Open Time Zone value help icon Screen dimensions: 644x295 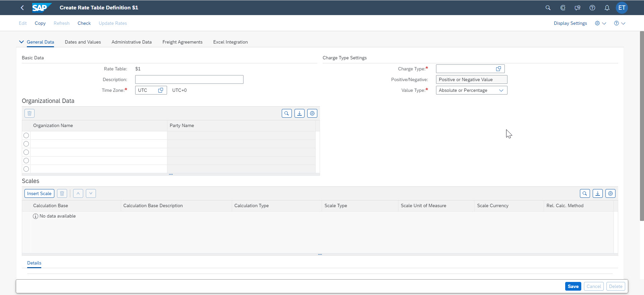tap(161, 90)
